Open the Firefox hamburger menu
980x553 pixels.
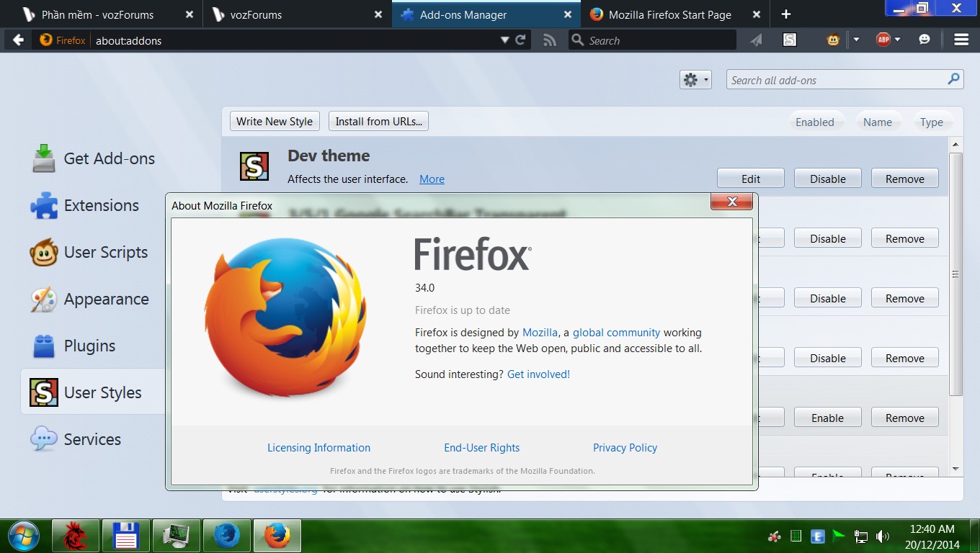(961, 40)
